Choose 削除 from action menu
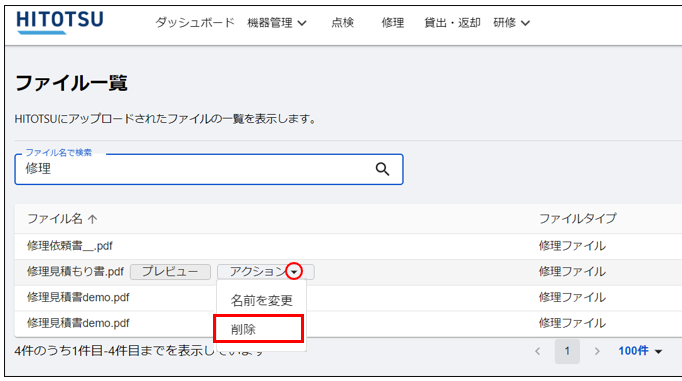 tap(258, 329)
